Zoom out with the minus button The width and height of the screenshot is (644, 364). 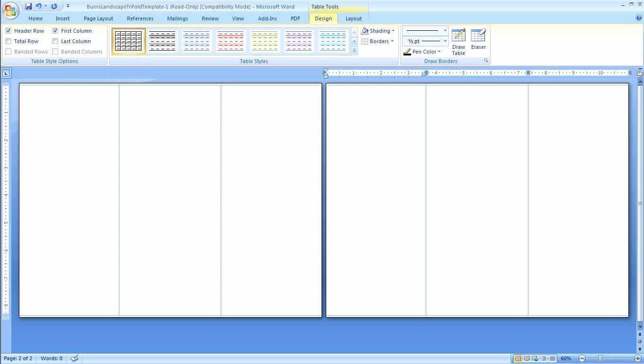click(x=582, y=358)
